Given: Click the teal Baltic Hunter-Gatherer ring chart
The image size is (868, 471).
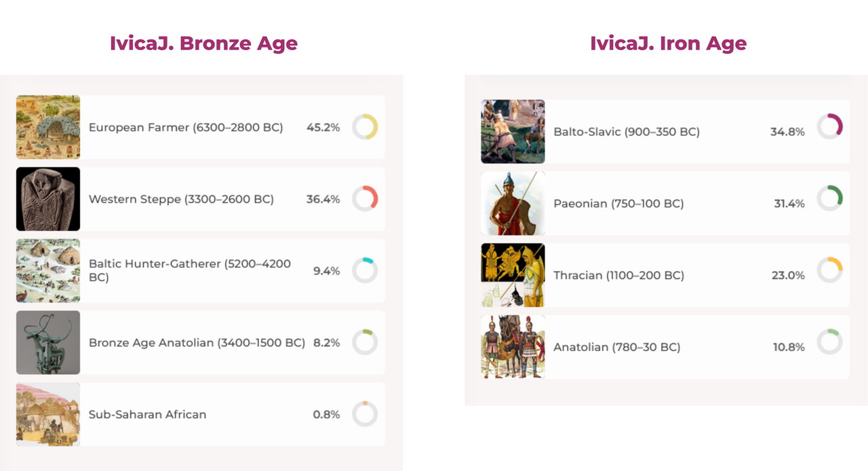Looking at the screenshot, I should pos(365,270).
